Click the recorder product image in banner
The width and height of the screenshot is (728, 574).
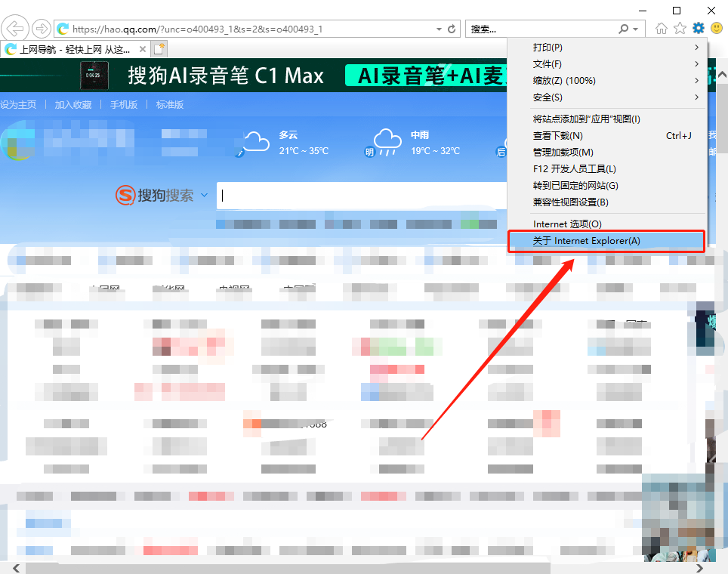click(94, 76)
